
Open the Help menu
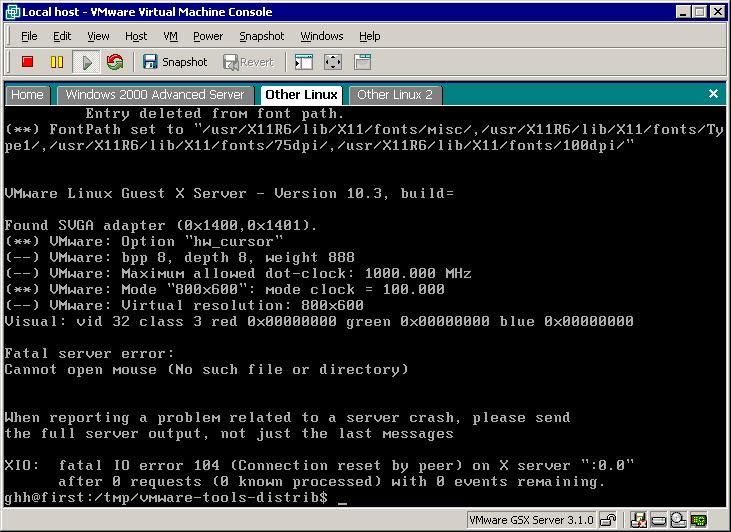[x=369, y=36]
